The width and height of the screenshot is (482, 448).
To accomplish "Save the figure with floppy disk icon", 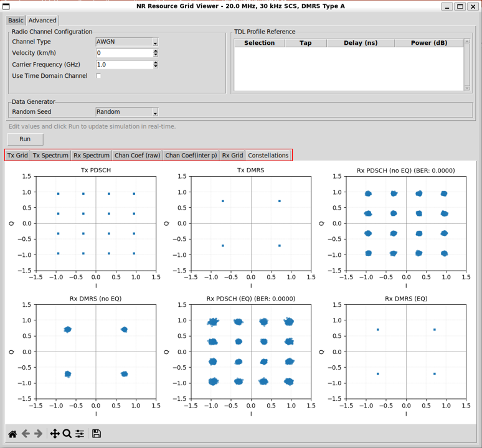I will (97, 434).
